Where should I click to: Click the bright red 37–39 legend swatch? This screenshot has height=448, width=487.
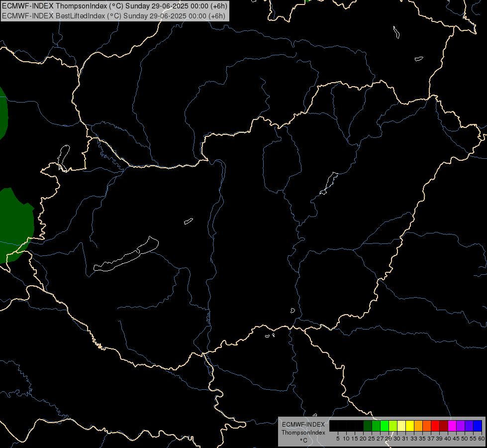tap(435, 426)
